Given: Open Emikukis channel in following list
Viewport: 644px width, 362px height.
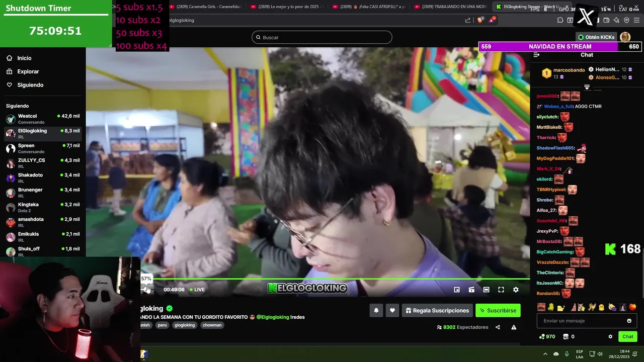Looking at the screenshot, I should click(43, 237).
